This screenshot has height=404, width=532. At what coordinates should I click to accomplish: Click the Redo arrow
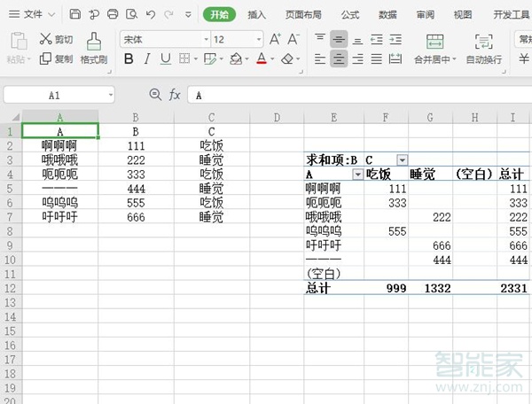[x=168, y=14]
